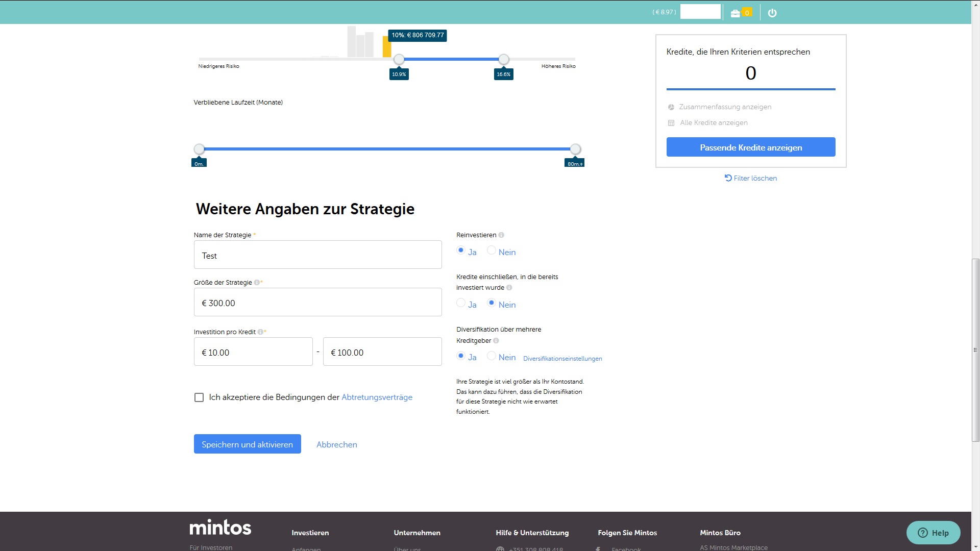Click info icon after 'investiert wurde'
The width and height of the screenshot is (980, 551).
point(509,288)
